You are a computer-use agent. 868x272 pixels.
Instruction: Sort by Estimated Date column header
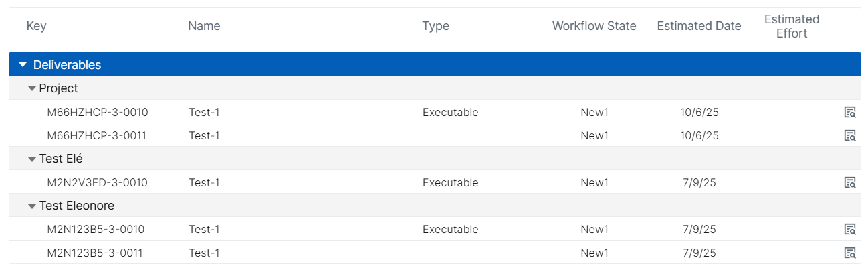(x=699, y=26)
